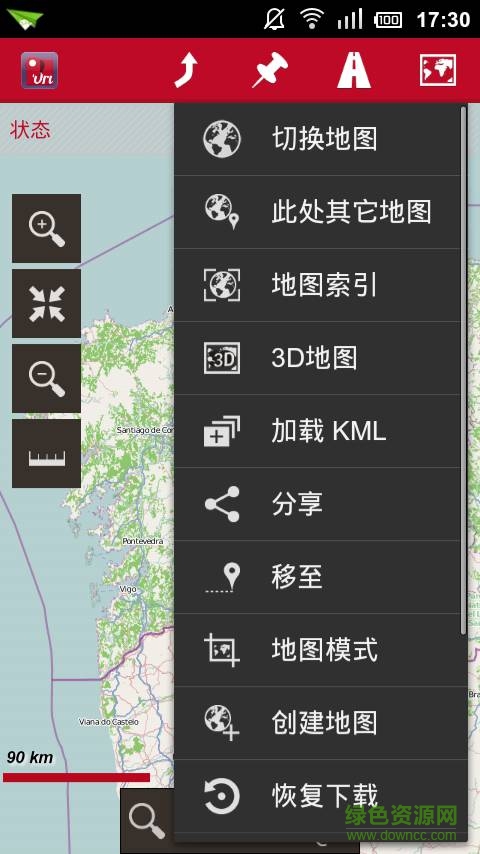This screenshot has height=854, width=480.
Task: Tap the search magnifier at bottom
Action: click(x=147, y=821)
